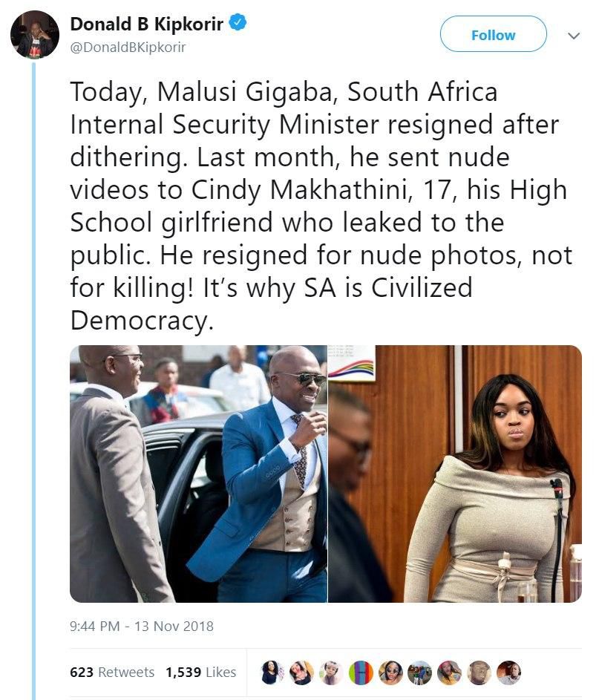View the 1,539 Likes list
This screenshot has height=700, width=599.
point(200,672)
